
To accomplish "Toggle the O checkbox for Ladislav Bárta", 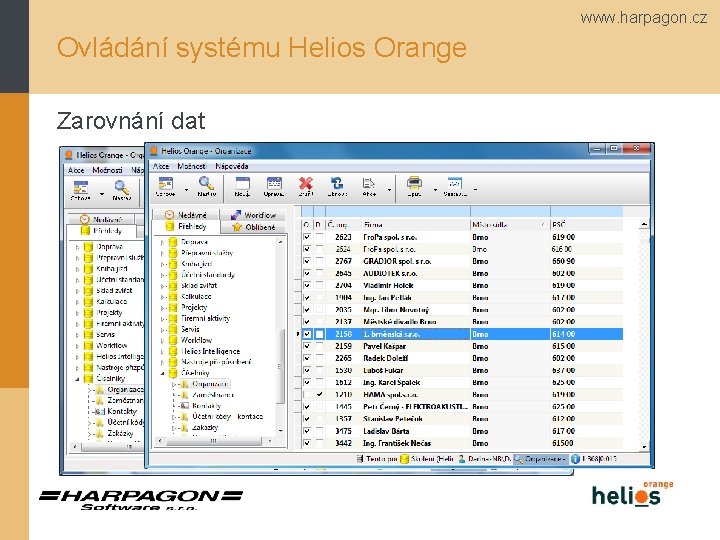I will [x=307, y=431].
